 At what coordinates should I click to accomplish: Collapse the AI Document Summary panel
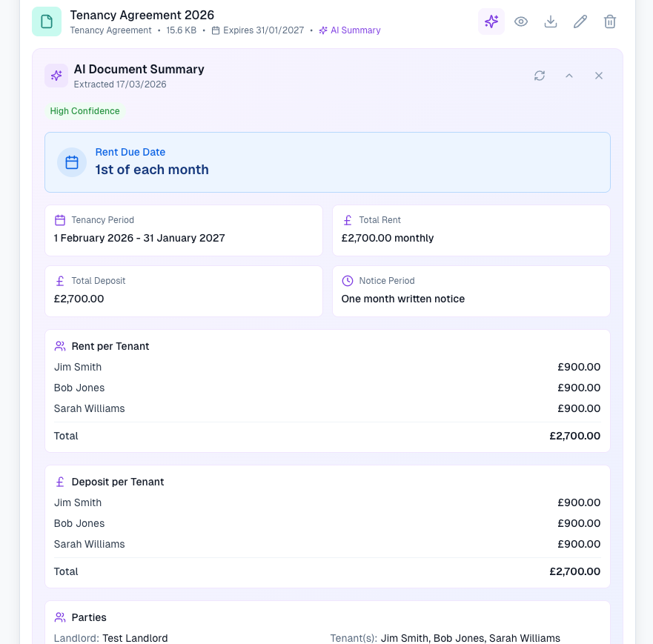[569, 76]
